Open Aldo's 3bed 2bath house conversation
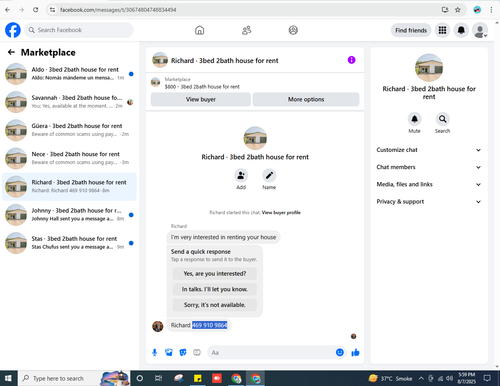500x386 pixels. point(69,73)
